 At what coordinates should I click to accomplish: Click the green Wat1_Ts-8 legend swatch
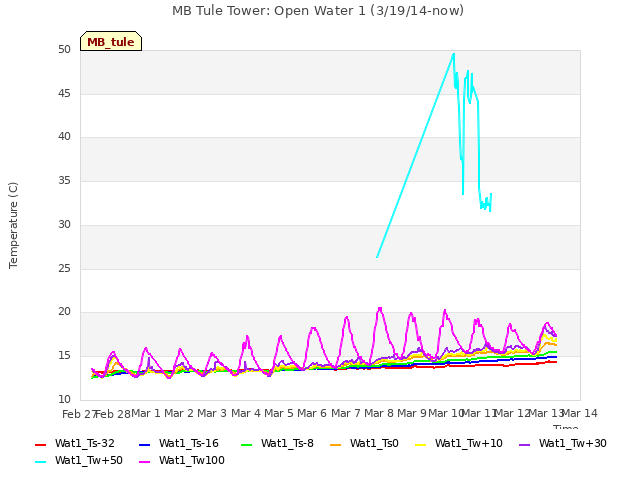point(247,444)
